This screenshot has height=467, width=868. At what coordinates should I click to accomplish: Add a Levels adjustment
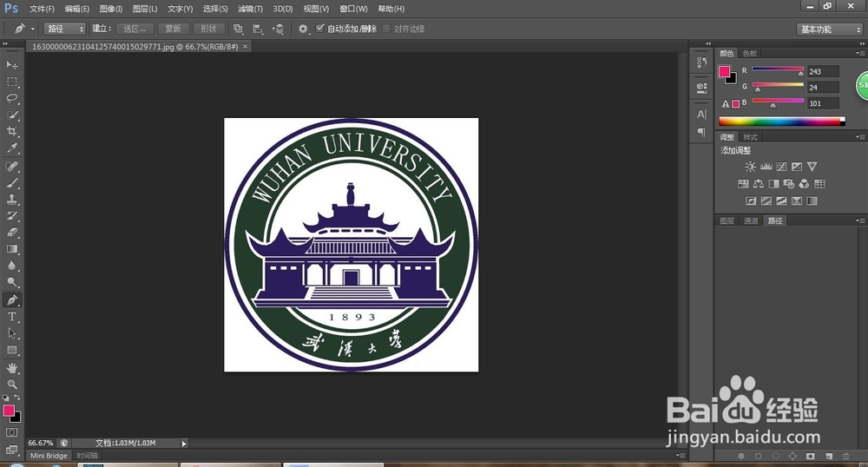coord(766,167)
